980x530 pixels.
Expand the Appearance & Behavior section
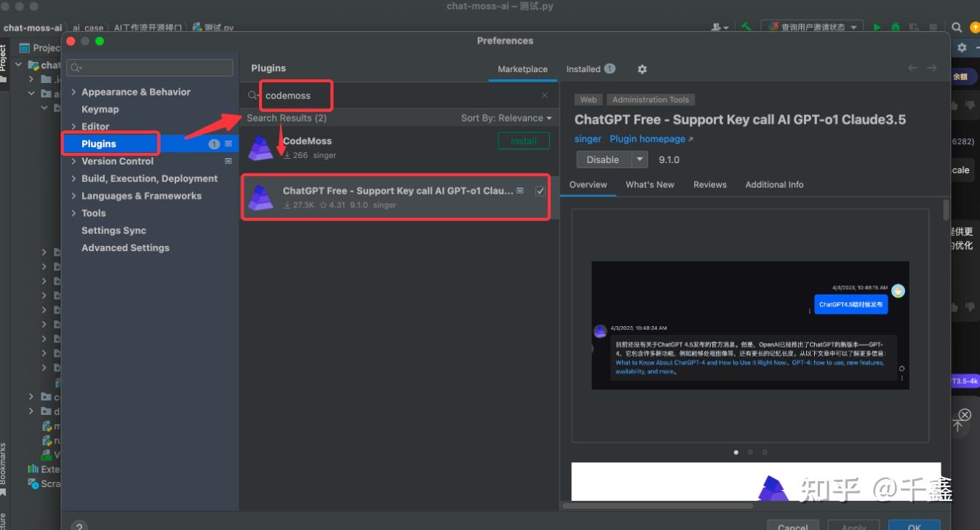click(x=73, y=91)
